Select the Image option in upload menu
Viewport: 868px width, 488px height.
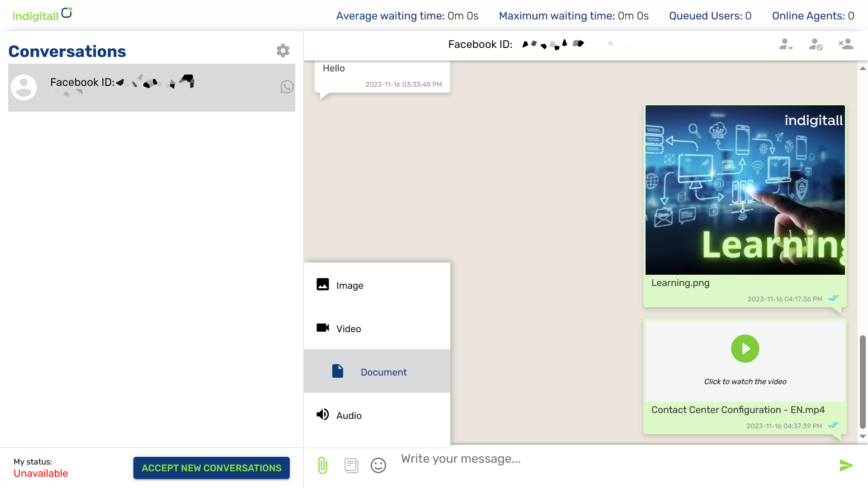point(377,286)
